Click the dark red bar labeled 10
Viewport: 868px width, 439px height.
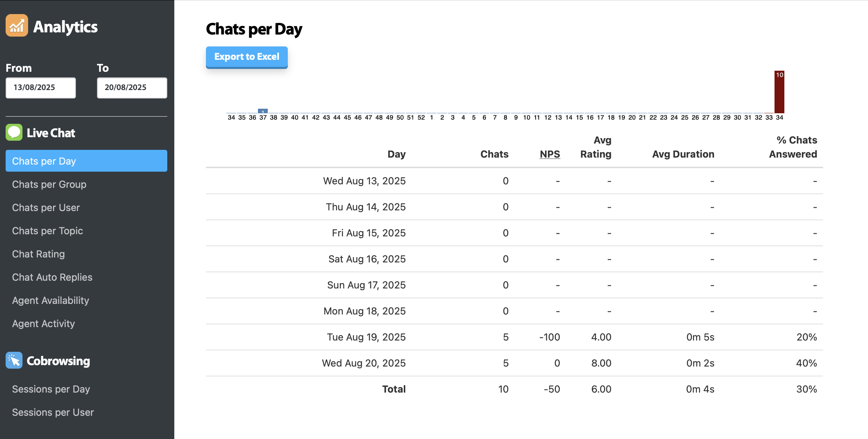pyautogui.click(x=779, y=92)
